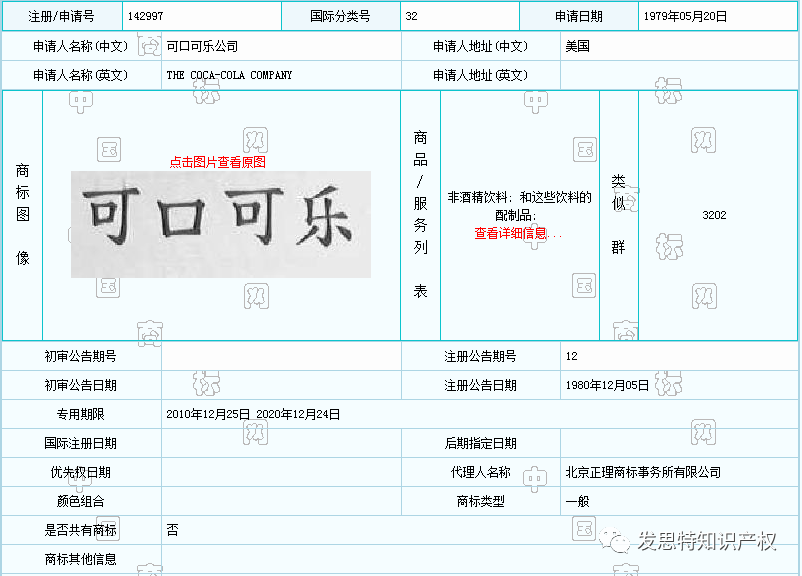Image resolution: width=802 pixels, height=576 pixels.
Task: Select the shared trademark value 否
Action: [173, 530]
